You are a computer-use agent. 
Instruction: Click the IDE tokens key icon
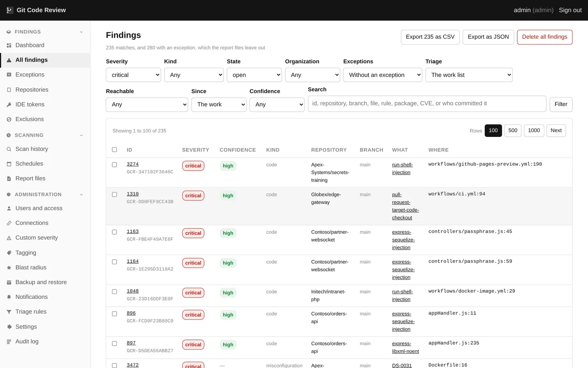pos(9,105)
